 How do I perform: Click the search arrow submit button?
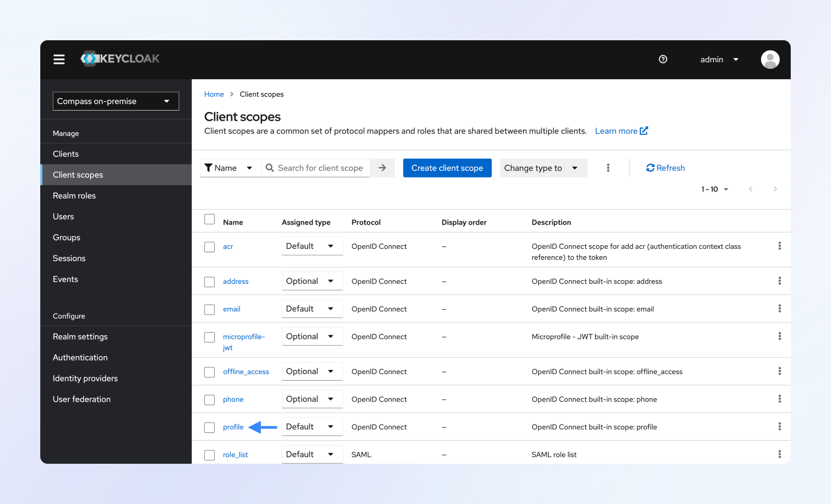[382, 168]
